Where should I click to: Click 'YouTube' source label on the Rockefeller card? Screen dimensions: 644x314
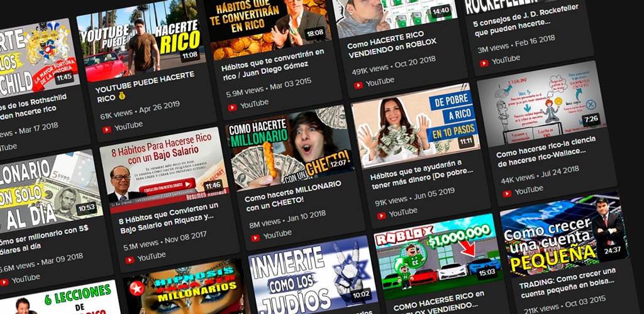[506, 60]
